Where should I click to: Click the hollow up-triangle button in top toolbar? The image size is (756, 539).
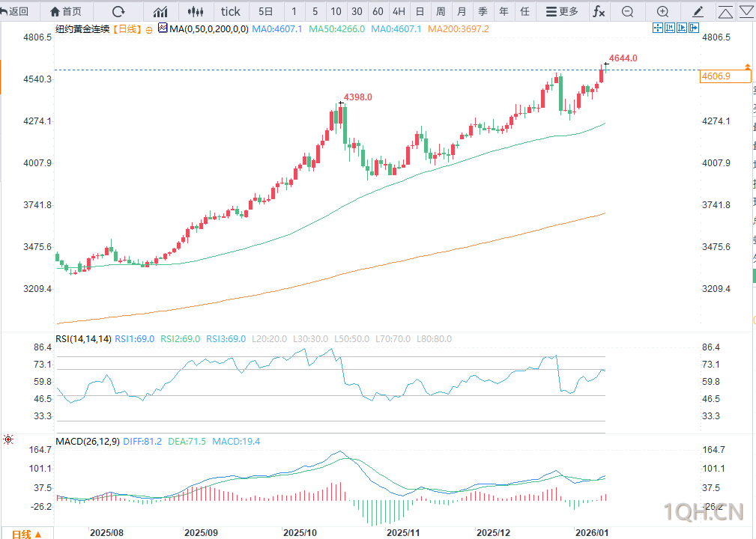725,12
